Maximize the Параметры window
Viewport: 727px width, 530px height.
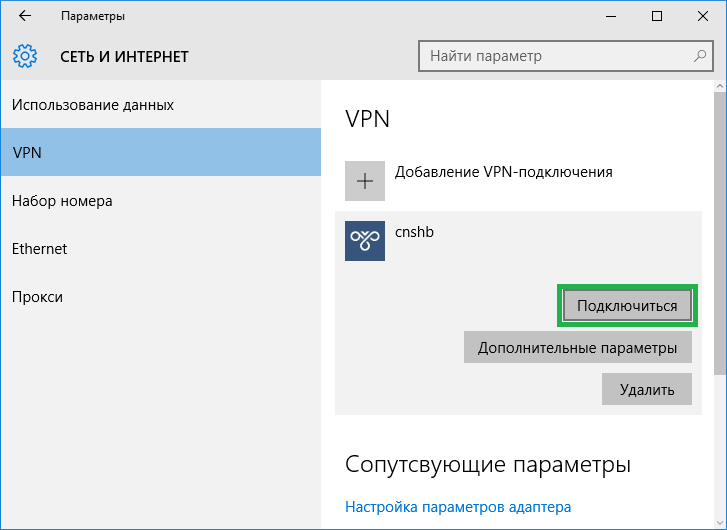click(656, 16)
